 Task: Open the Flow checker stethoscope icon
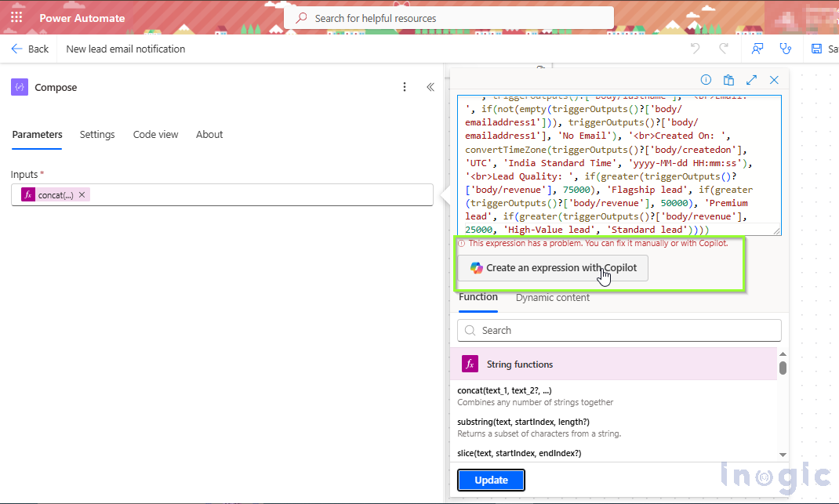pyautogui.click(x=786, y=49)
